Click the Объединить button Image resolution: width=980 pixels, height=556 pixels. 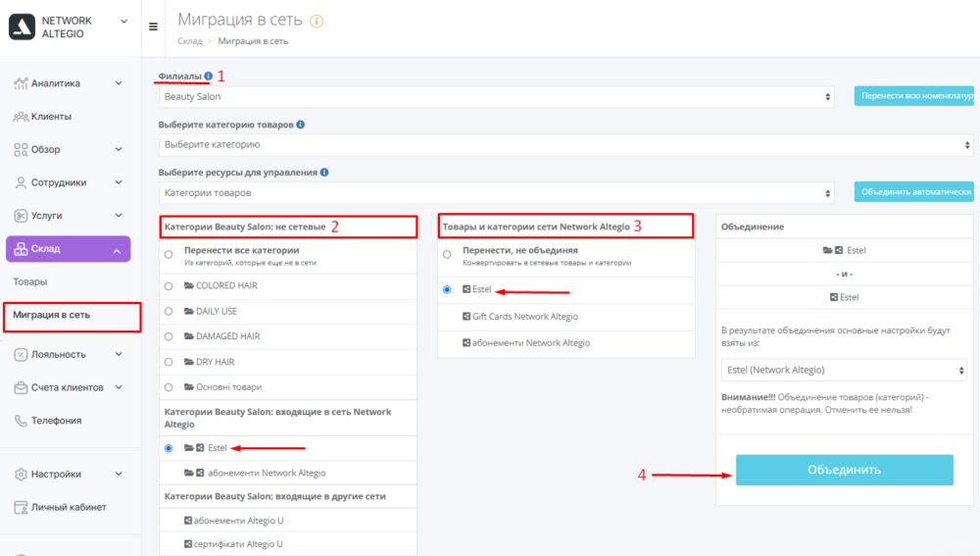(x=845, y=470)
